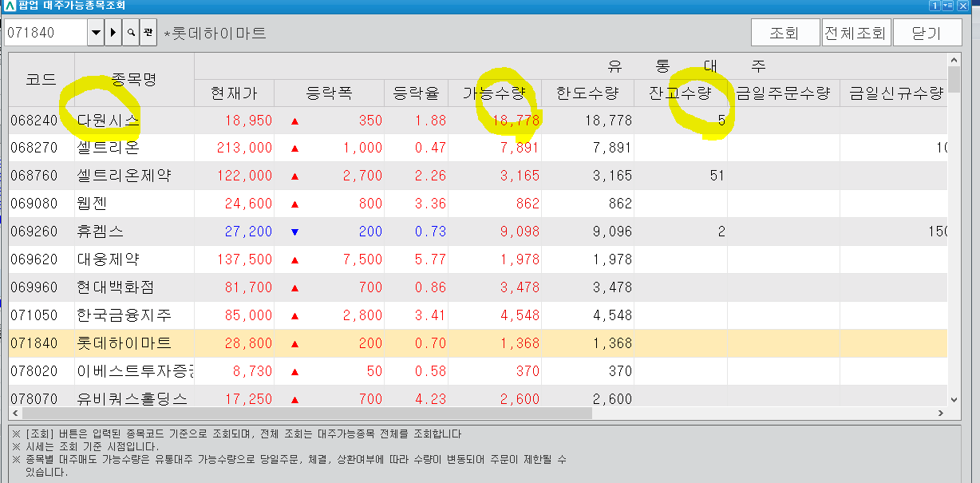Click the vertical scrollbar up arrow
Viewport: 980px width, 483px height.
tap(954, 61)
